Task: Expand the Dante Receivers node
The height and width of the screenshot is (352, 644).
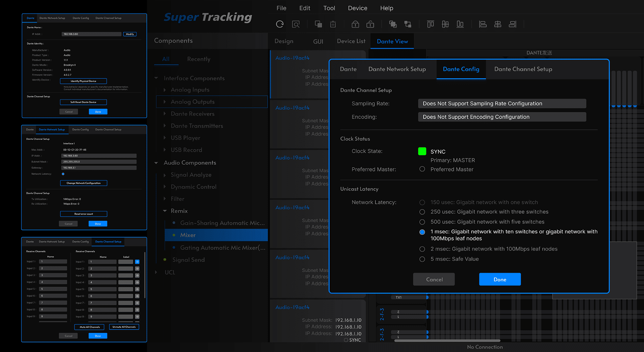Action: 165,114
